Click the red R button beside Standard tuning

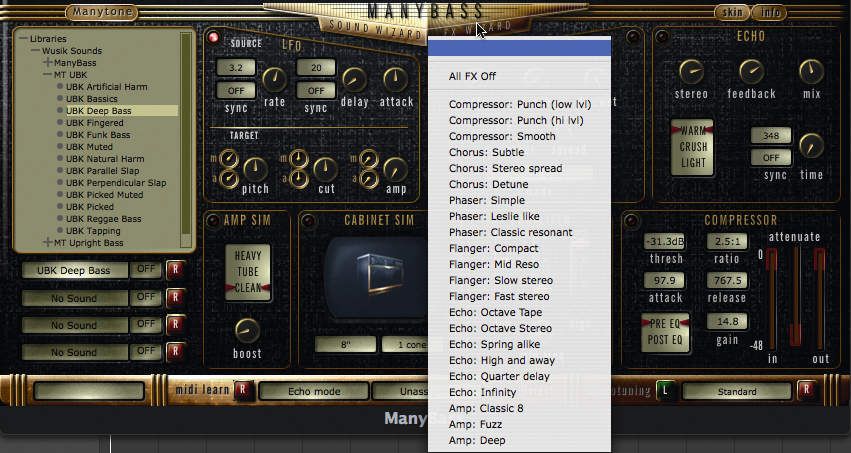[806, 390]
